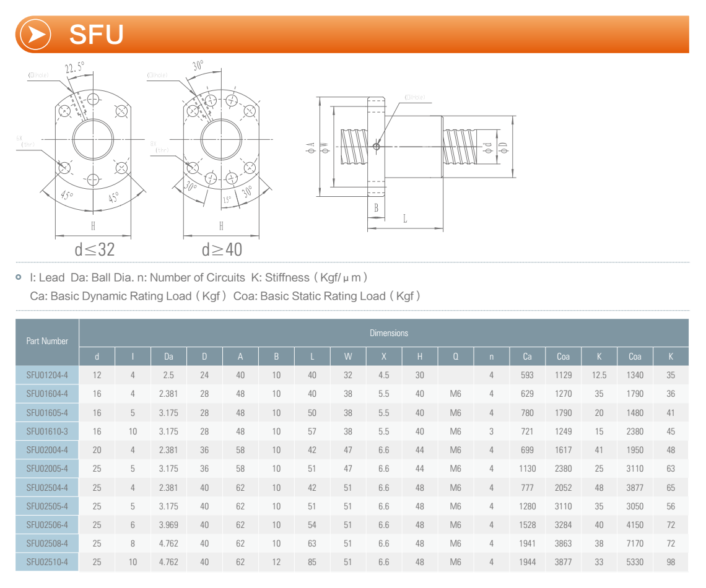Choose the SFU02506-4 part number
Screen dimensions: 706x588
[x=47, y=525]
